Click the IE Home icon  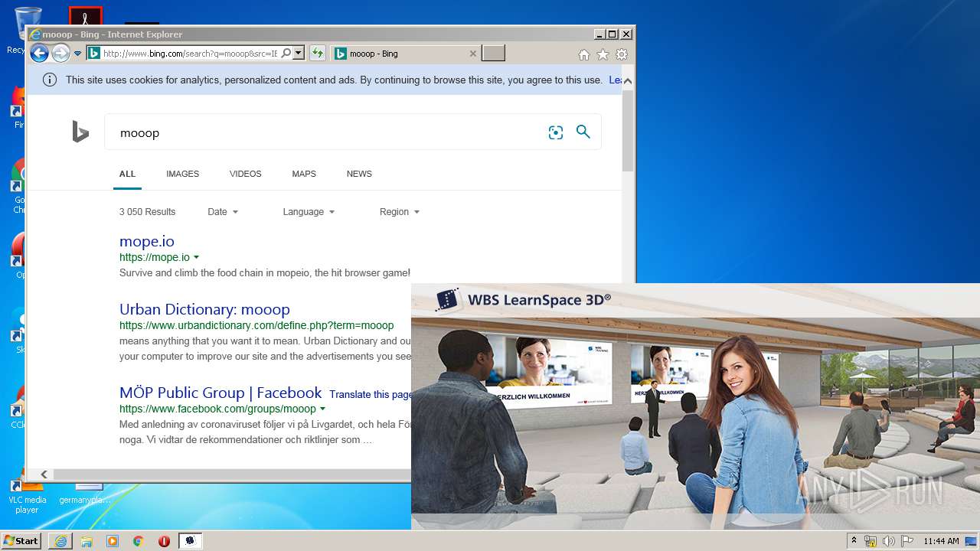coord(584,54)
